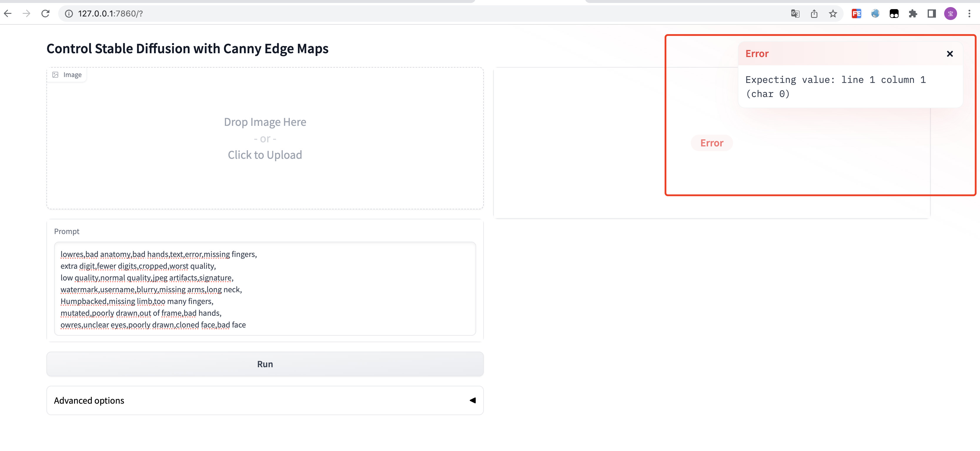Screen dimensions: 980x451
Task: Bookmark this page with star icon
Action: click(833, 14)
